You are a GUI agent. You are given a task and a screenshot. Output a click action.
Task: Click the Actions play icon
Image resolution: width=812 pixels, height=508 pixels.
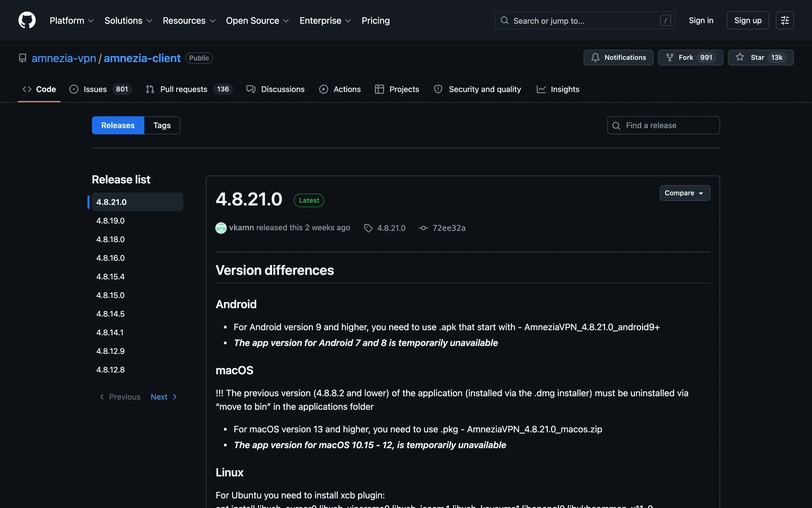(x=323, y=89)
